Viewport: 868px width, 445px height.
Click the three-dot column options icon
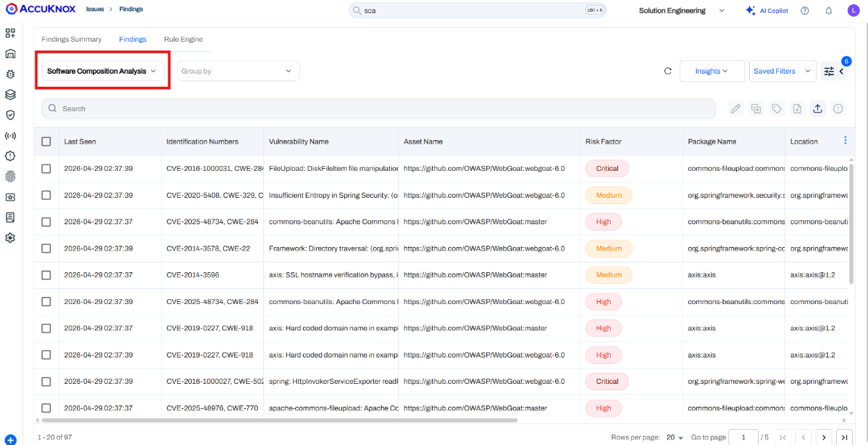[x=845, y=141]
